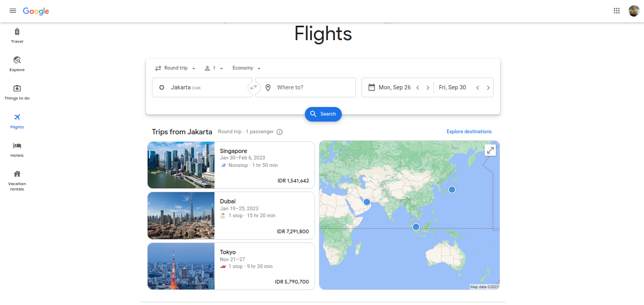Click the Singapore marker on map
The width and height of the screenshot is (644, 305).
(416, 227)
